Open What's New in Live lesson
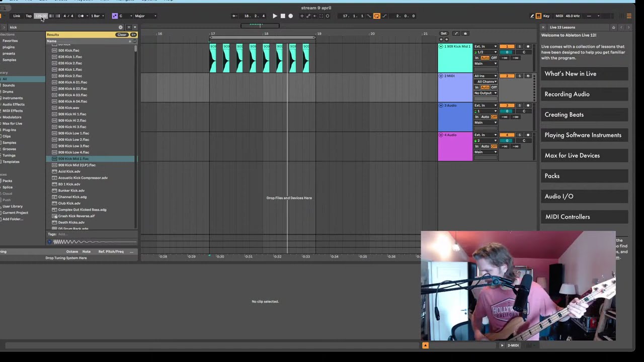This screenshot has height=362, width=644. (584, 74)
